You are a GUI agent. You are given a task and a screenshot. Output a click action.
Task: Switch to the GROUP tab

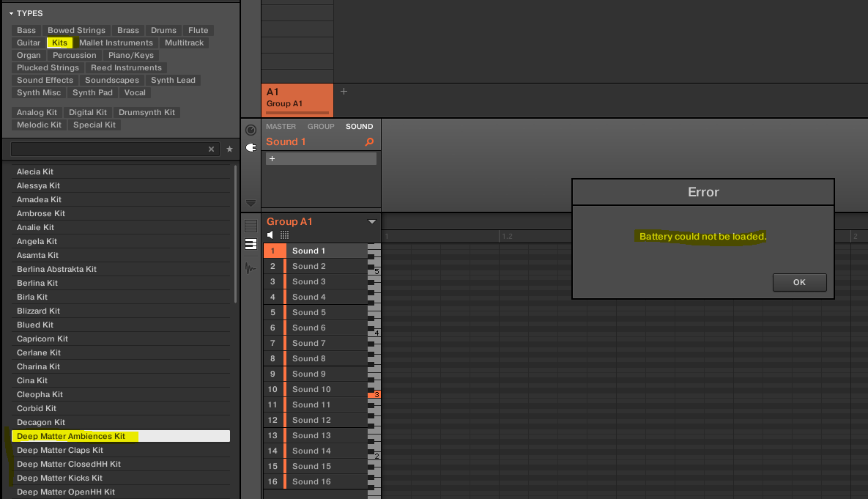321,127
